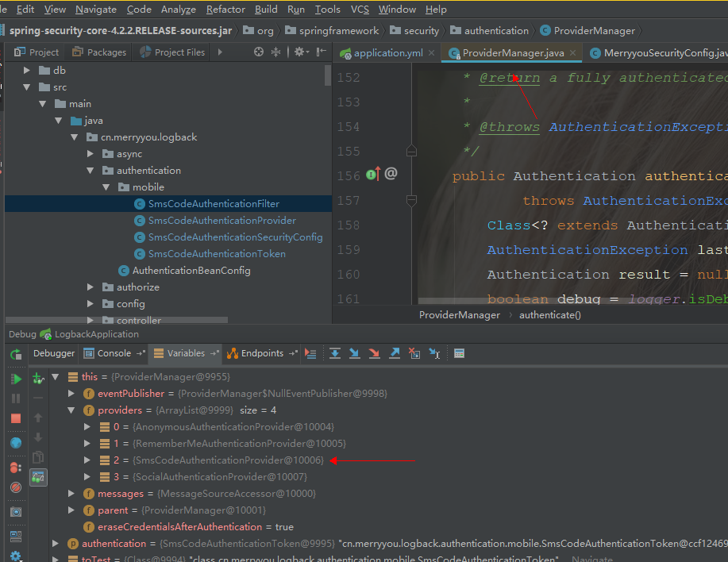
Task: Open the VCS menu
Action: (360, 10)
